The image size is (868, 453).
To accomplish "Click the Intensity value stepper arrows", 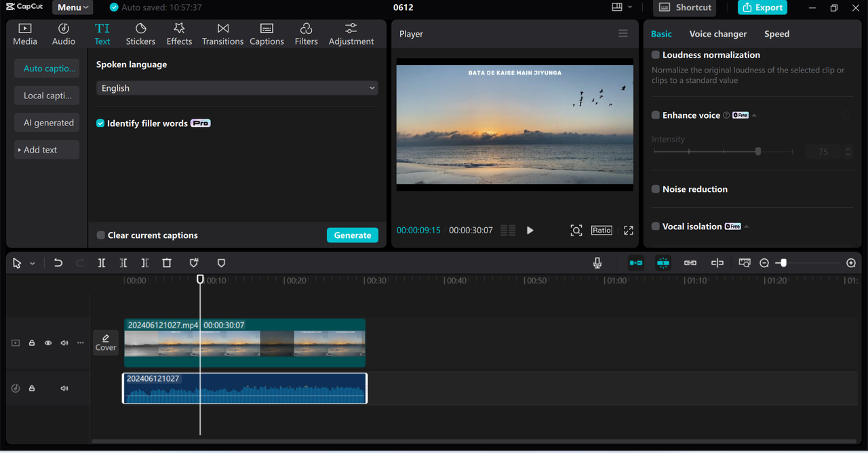I will tap(848, 152).
